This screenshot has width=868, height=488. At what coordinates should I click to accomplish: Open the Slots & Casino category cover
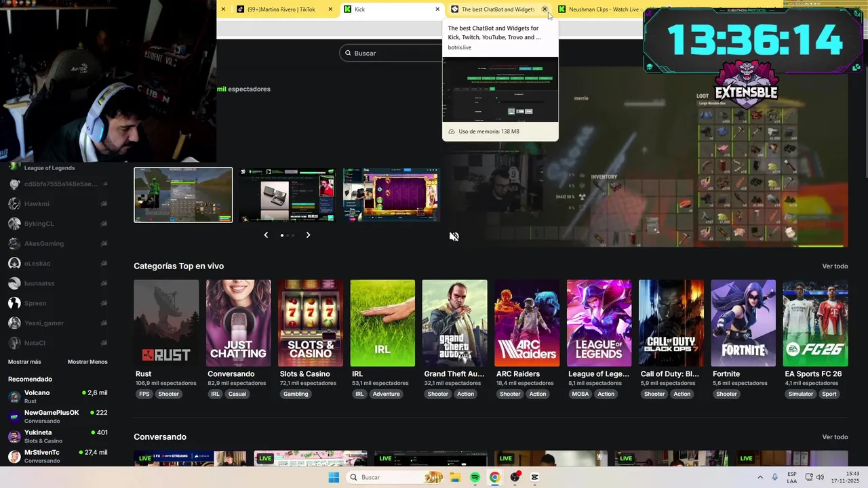[x=311, y=323]
